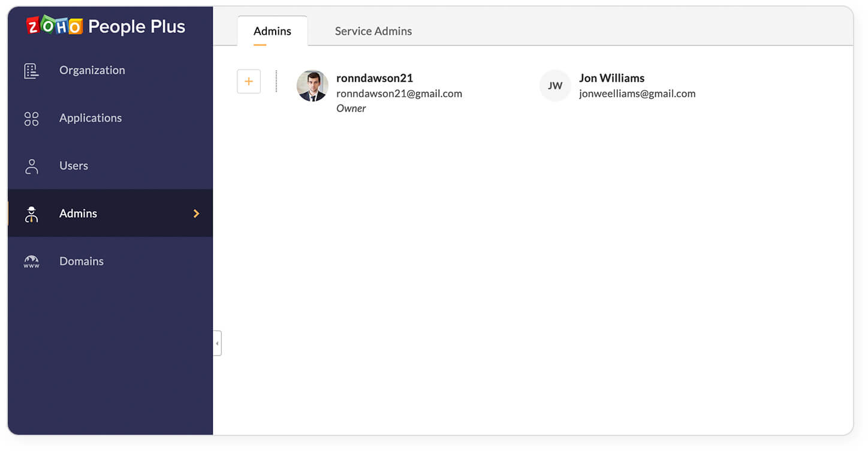
Task: Collapse the sidebar using the edge handle
Action: click(217, 343)
